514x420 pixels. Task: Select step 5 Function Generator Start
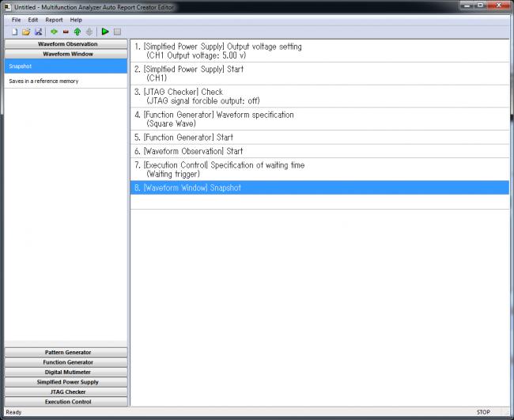pyautogui.click(x=319, y=138)
